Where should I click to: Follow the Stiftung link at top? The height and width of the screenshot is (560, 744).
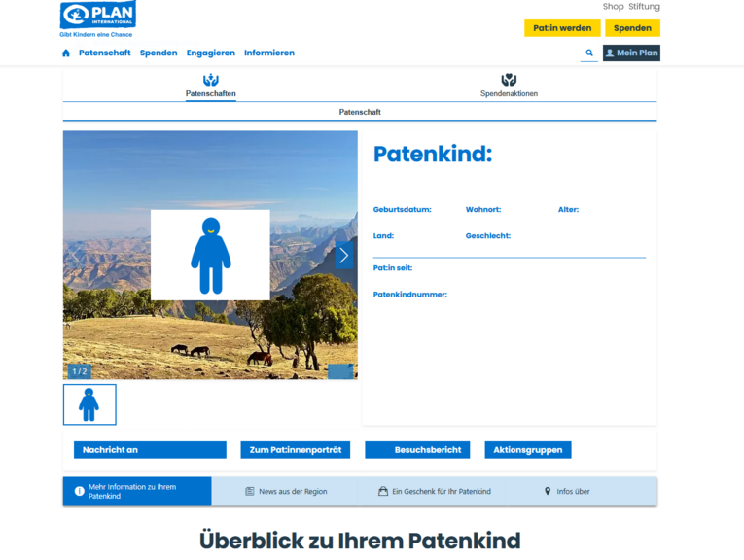click(644, 7)
